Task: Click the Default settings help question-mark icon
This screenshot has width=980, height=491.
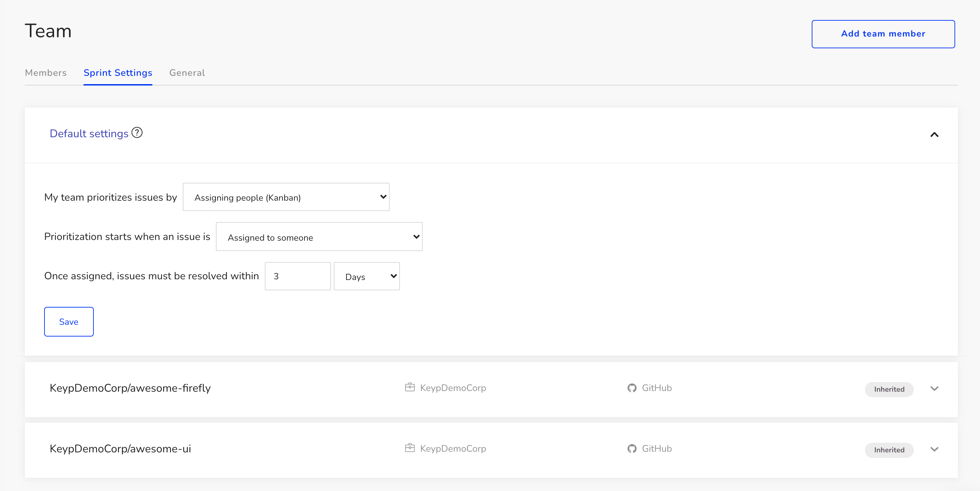Action: point(137,133)
